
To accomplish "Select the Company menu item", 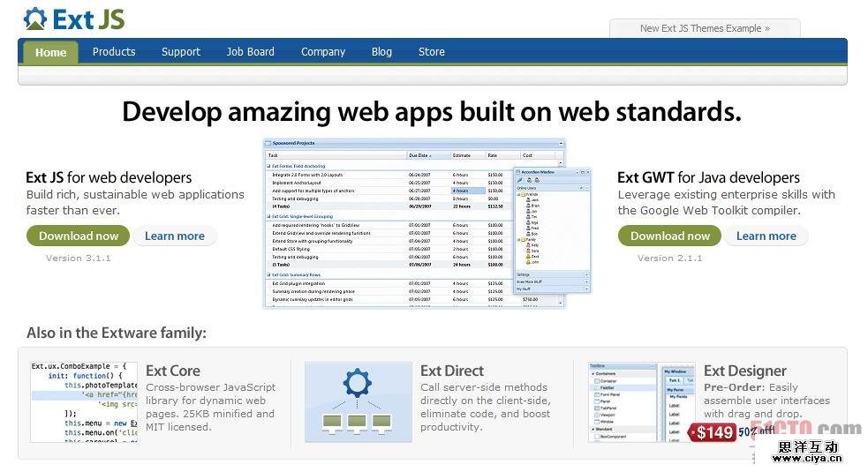I will [323, 51].
